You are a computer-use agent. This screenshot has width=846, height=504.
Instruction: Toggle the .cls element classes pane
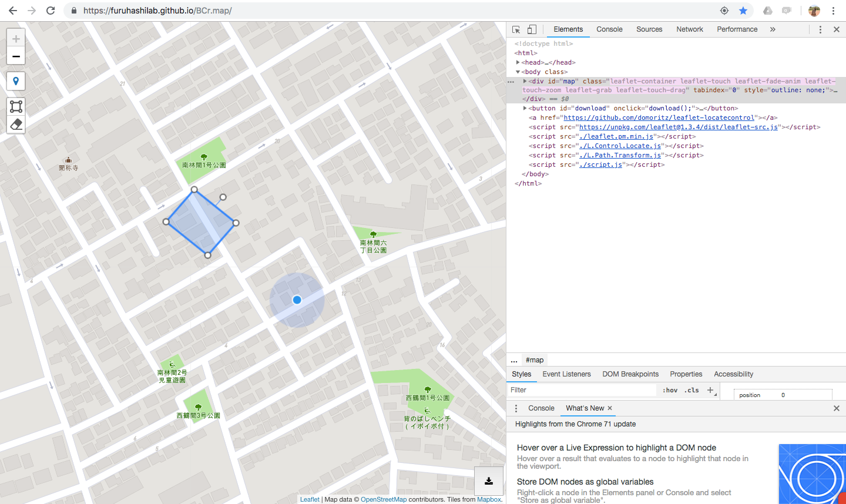pyautogui.click(x=691, y=390)
